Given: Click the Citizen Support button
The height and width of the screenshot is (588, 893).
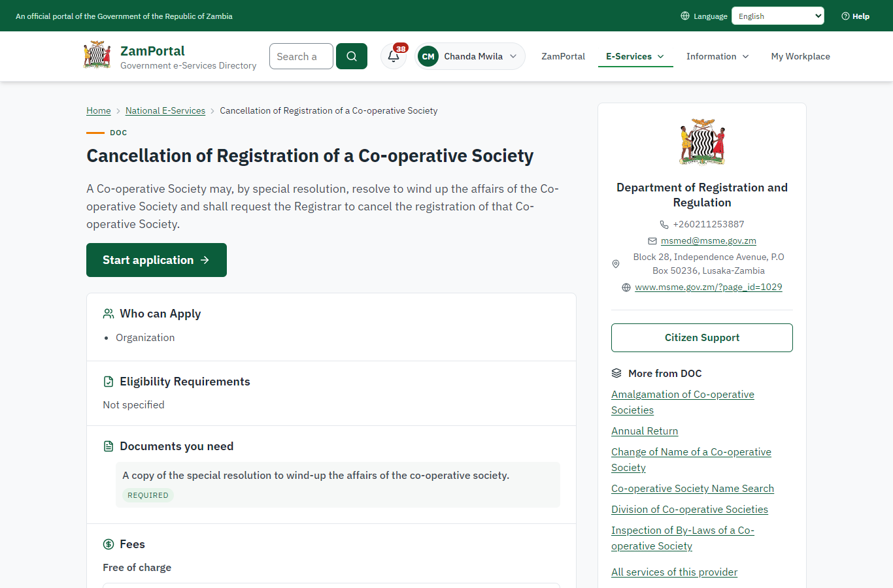Looking at the screenshot, I should coord(702,338).
